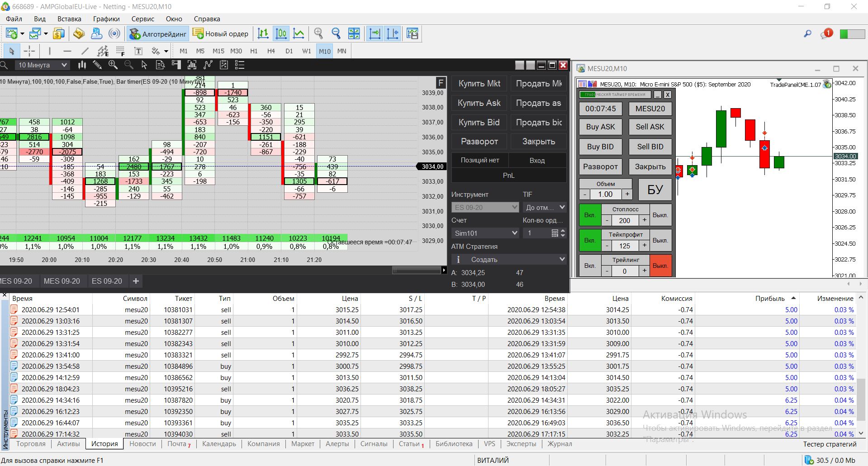Open the ATM Стратегия Создать dropdown
This screenshot has width=868, height=466.
(x=509, y=259)
